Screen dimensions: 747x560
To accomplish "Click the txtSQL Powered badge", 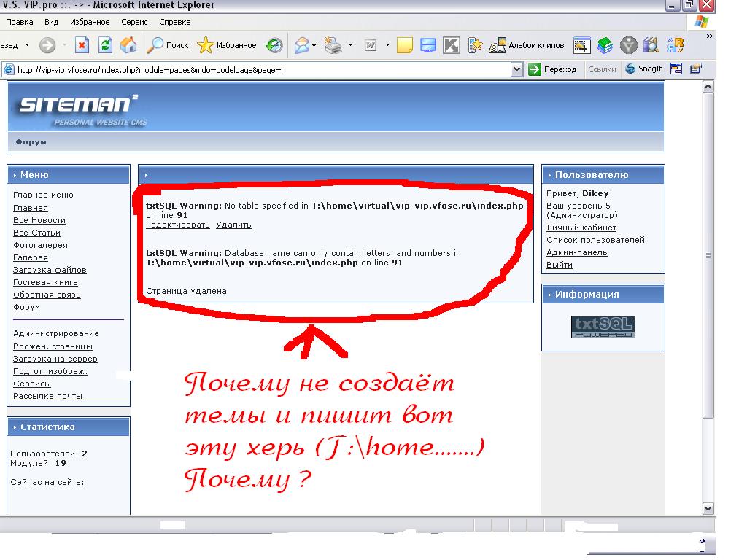I will (603, 327).
